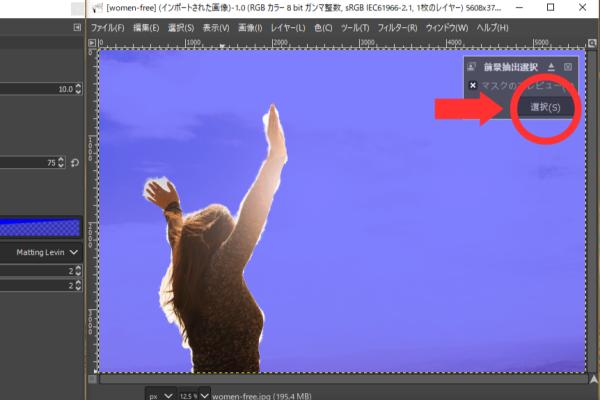
Task: Open the フィルター(R) menu
Action: [397, 28]
